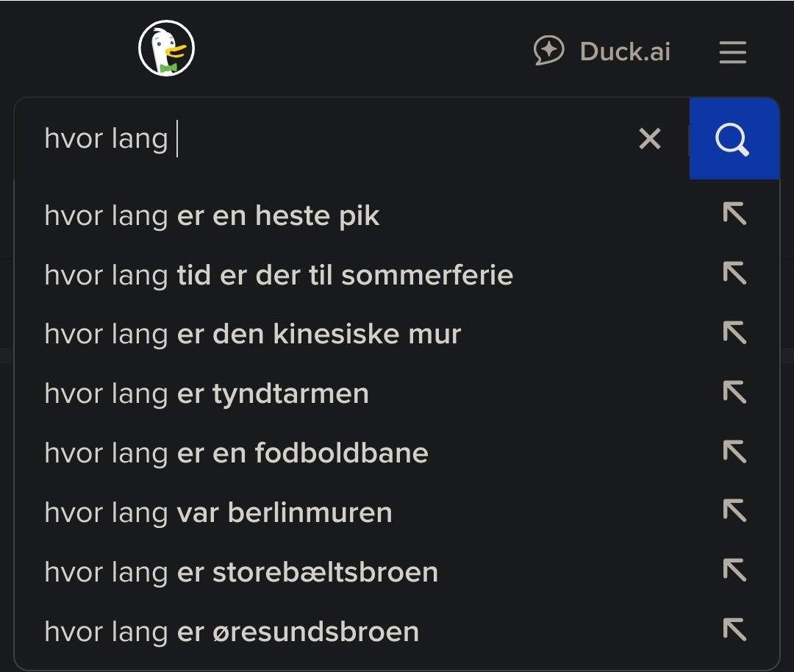
Task: Fill search with sommerferie suggestion using its arrow
Action: 734,274
